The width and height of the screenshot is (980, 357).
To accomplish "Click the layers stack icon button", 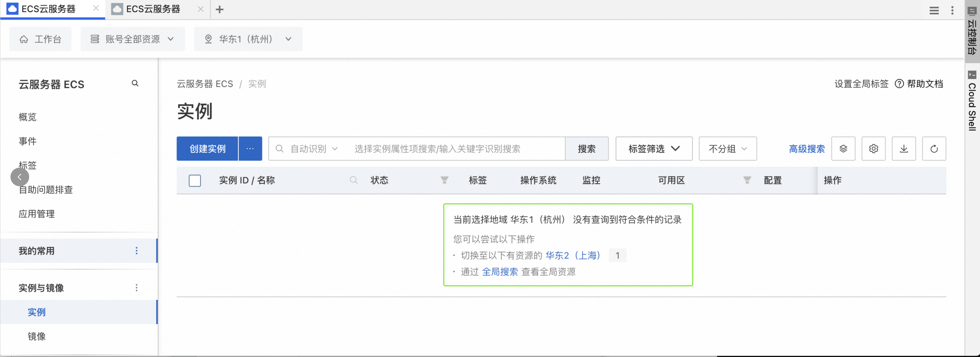I will coord(843,149).
